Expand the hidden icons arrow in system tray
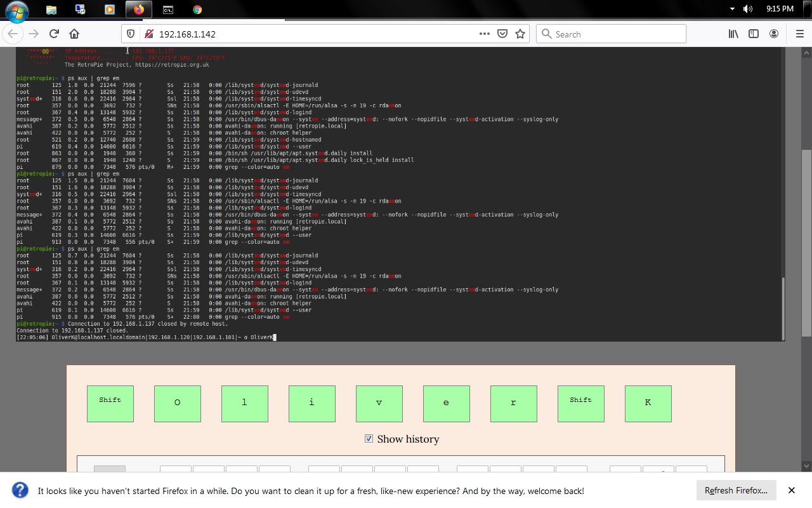The image size is (812, 508). click(731, 9)
